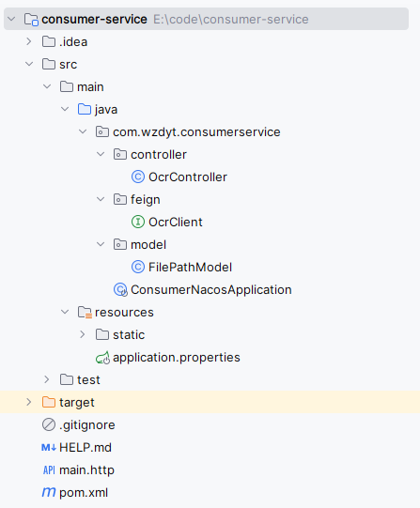The image size is (420, 508).
Task: Click the ignore icon beside .gitignore
Action: pyautogui.click(x=49, y=424)
